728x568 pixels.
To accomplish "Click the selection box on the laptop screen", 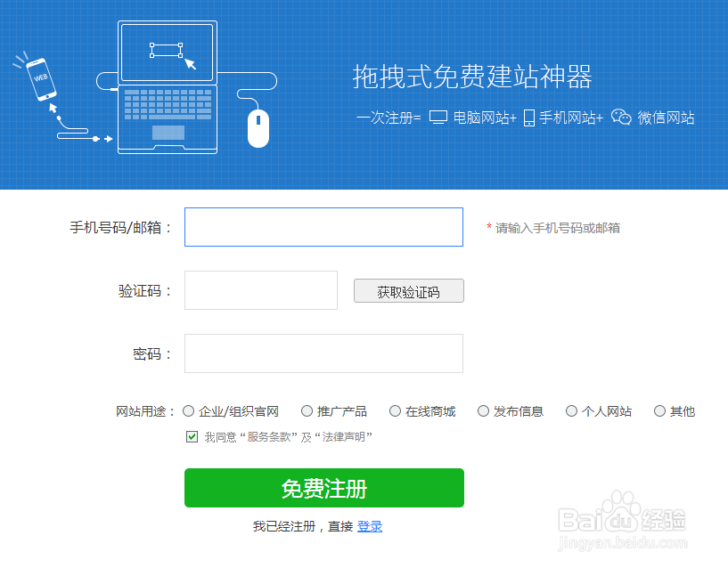I will coord(167,50).
